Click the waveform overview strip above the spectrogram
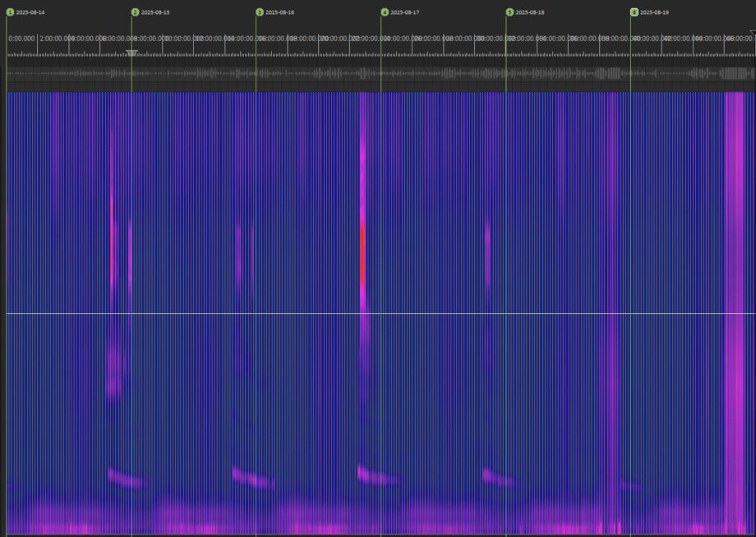Viewport: 756px width, 537px height. tap(381, 74)
